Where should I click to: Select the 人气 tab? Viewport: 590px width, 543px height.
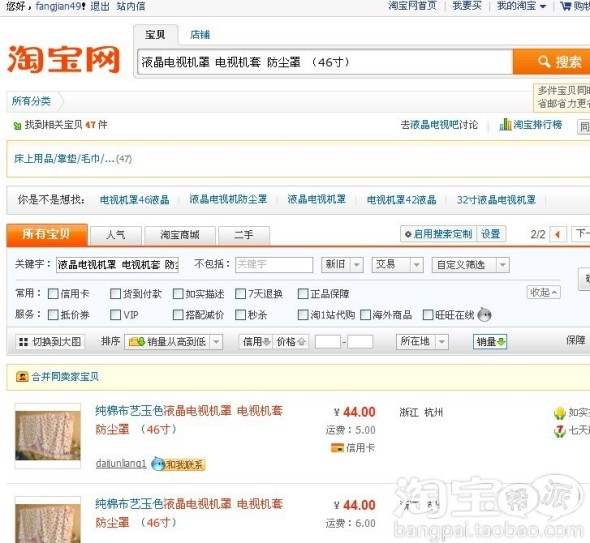point(116,236)
